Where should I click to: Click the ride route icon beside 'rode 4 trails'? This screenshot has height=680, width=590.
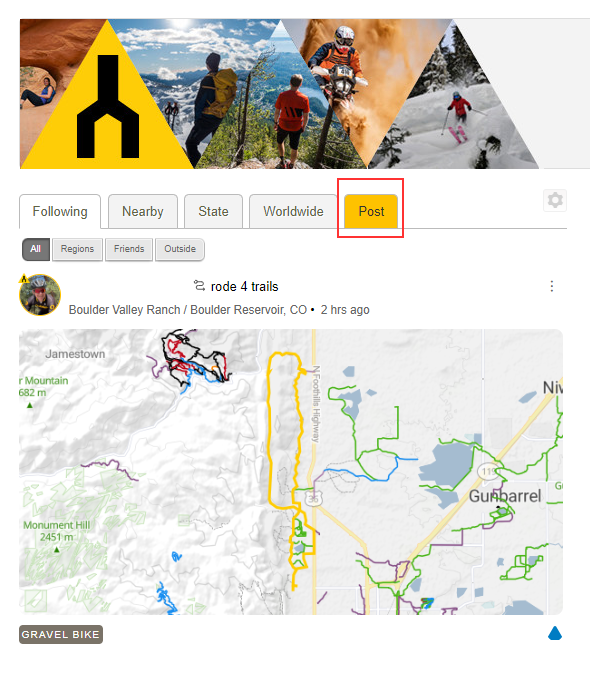point(199,286)
